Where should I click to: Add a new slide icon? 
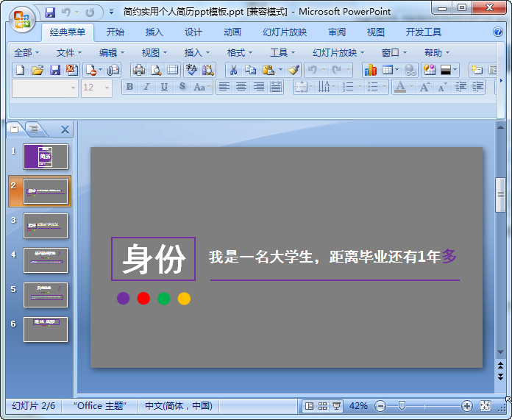click(477, 70)
